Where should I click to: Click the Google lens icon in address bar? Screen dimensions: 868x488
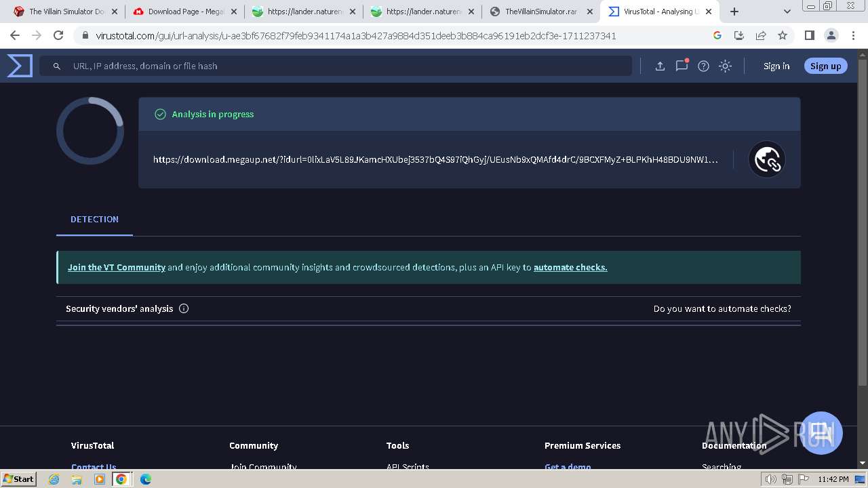click(x=717, y=35)
